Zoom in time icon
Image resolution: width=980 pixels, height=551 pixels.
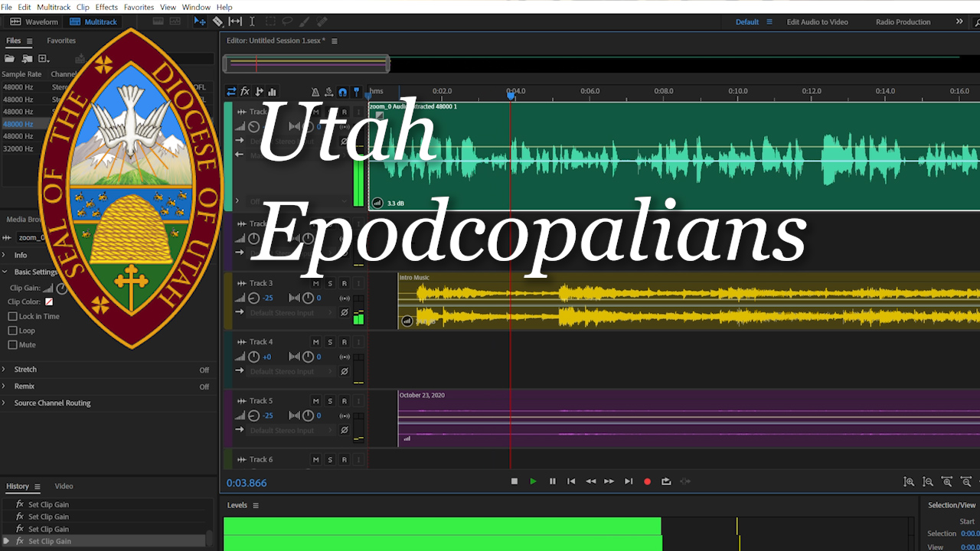[x=947, y=482]
